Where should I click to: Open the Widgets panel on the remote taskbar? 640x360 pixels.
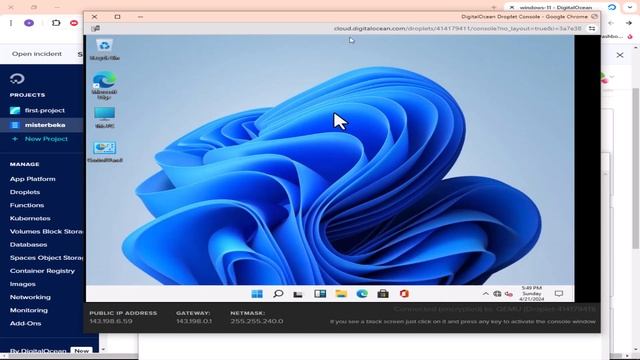coord(320,294)
